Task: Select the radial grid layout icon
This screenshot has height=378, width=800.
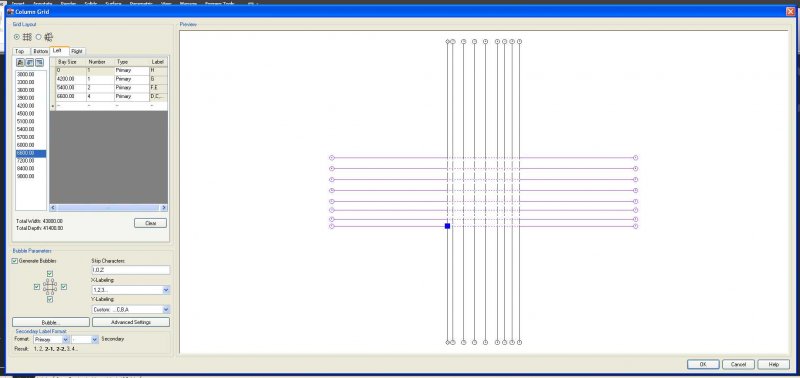Action: [x=49, y=37]
